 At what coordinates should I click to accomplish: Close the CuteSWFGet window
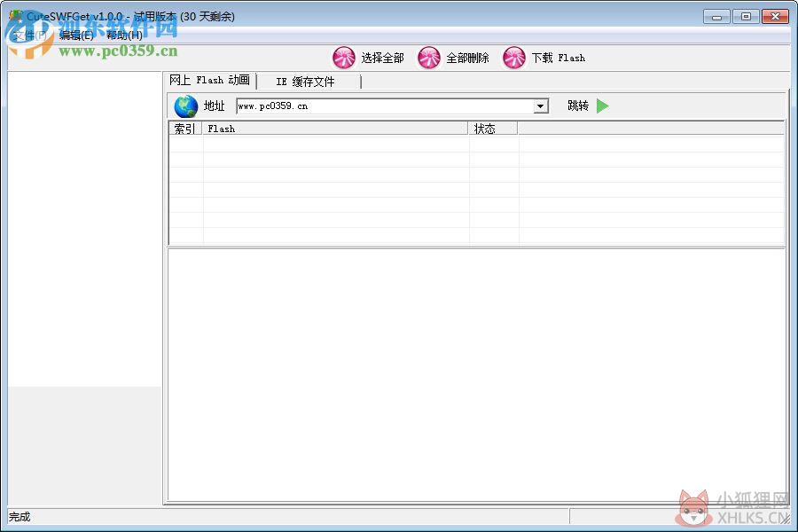[775, 17]
